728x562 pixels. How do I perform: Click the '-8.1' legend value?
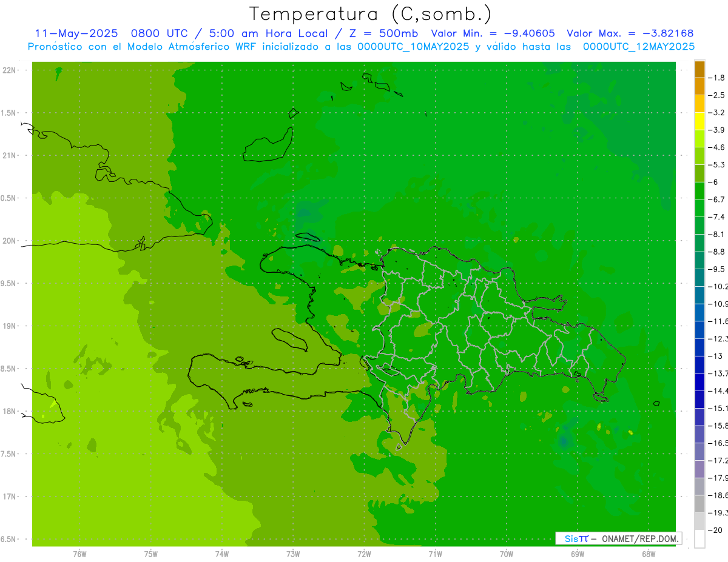717,235
